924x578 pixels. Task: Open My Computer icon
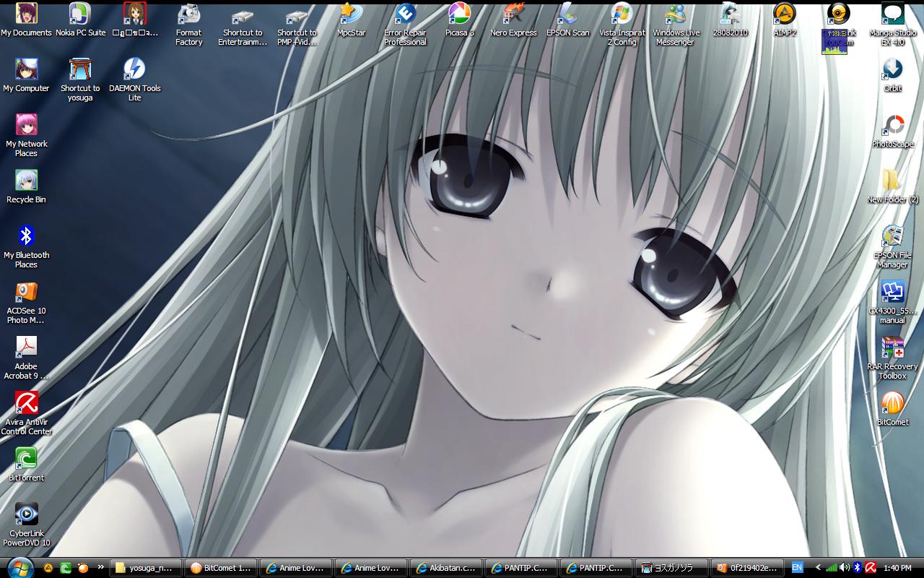pos(26,75)
